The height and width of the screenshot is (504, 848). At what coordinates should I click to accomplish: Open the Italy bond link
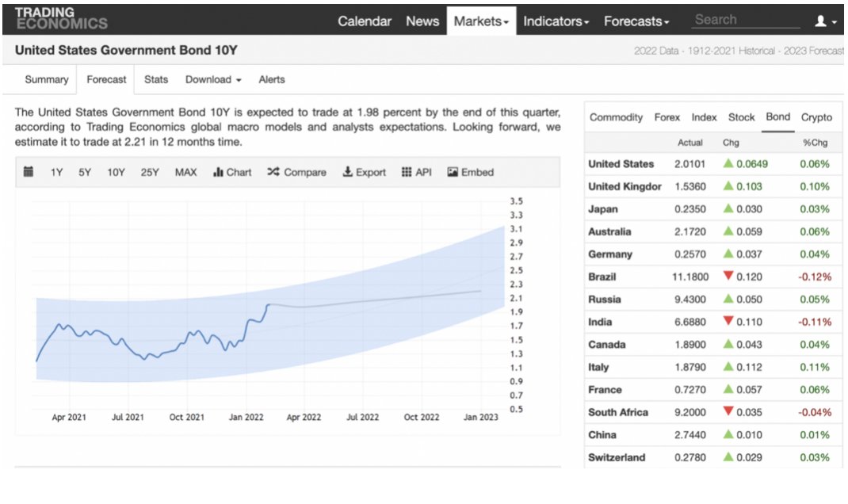click(x=598, y=367)
